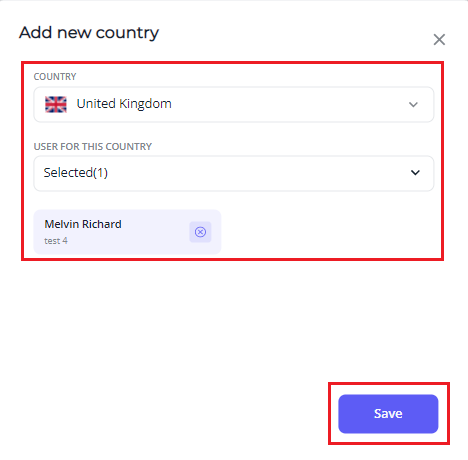Image resolution: width=468 pixels, height=460 pixels.
Task: Click the United Kingdom flag icon
Action: (56, 104)
